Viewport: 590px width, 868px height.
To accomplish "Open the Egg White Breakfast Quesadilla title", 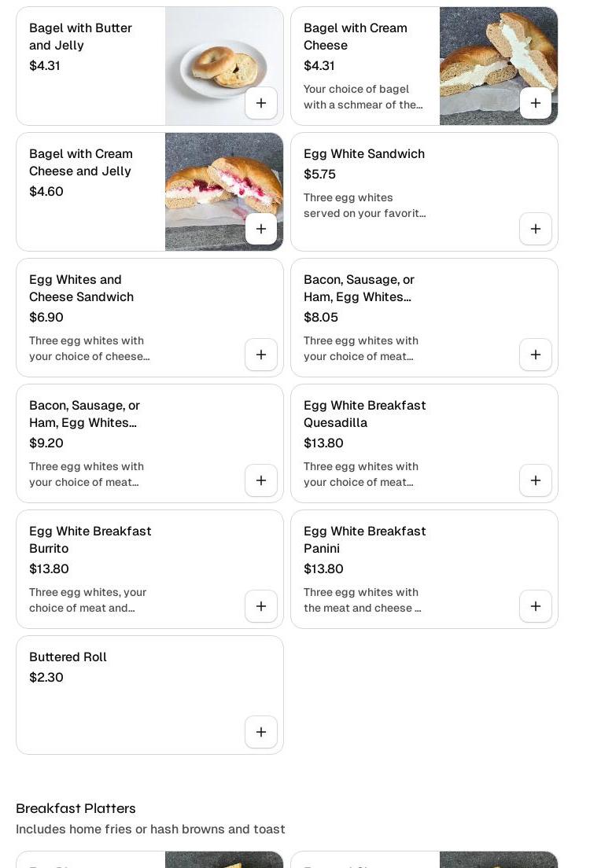I will [x=364, y=414].
